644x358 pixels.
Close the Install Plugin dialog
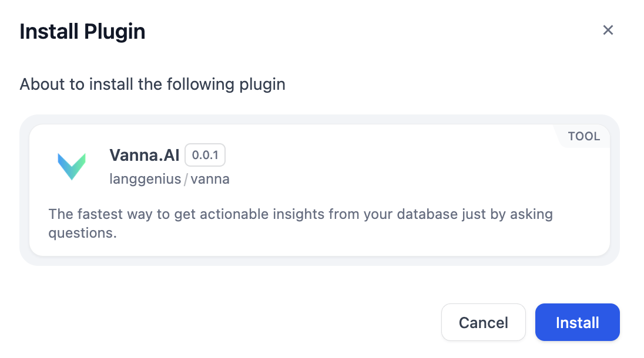coord(608,31)
